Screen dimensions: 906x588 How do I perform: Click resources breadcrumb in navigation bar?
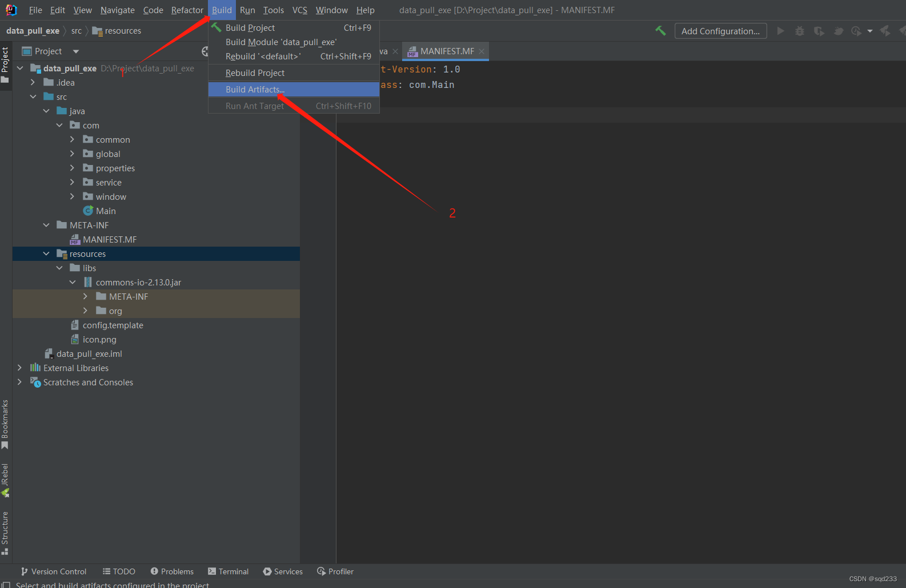click(117, 31)
